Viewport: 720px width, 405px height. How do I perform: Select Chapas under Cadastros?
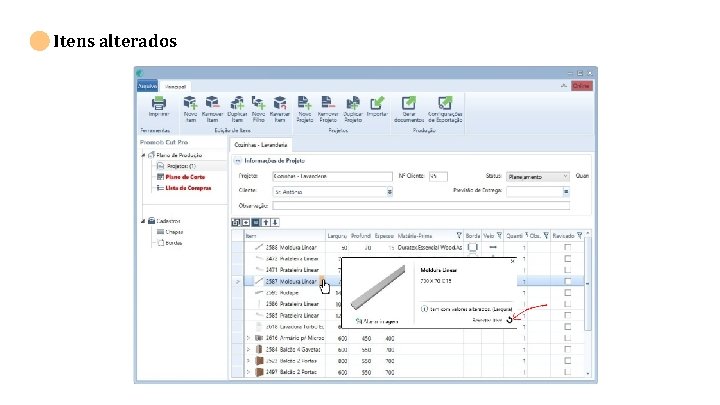point(174,232)
